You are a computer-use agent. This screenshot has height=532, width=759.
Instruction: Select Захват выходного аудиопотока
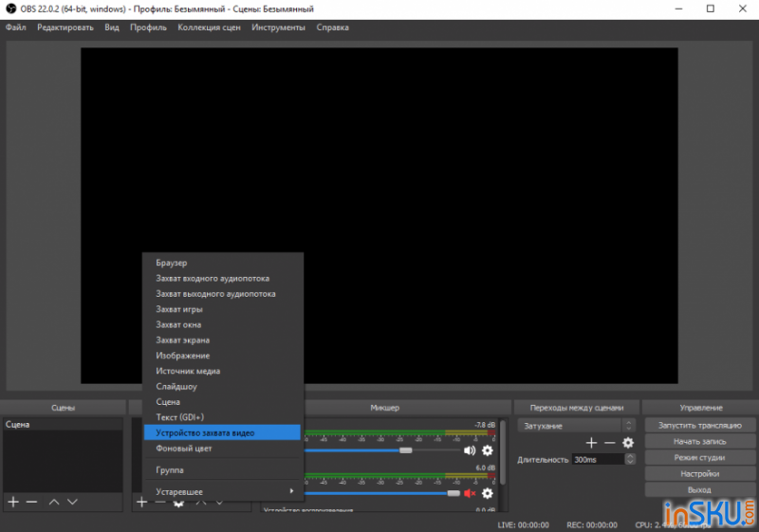[x=222, y=294]
